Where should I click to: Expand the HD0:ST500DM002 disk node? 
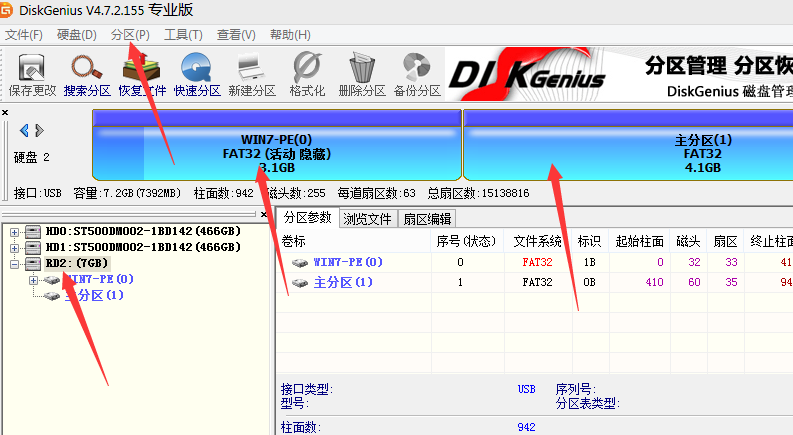tap(14, 232)
